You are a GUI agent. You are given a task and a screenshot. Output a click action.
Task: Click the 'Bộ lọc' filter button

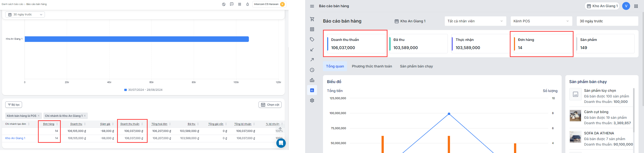pyautogui.click(x=14, y=105)
